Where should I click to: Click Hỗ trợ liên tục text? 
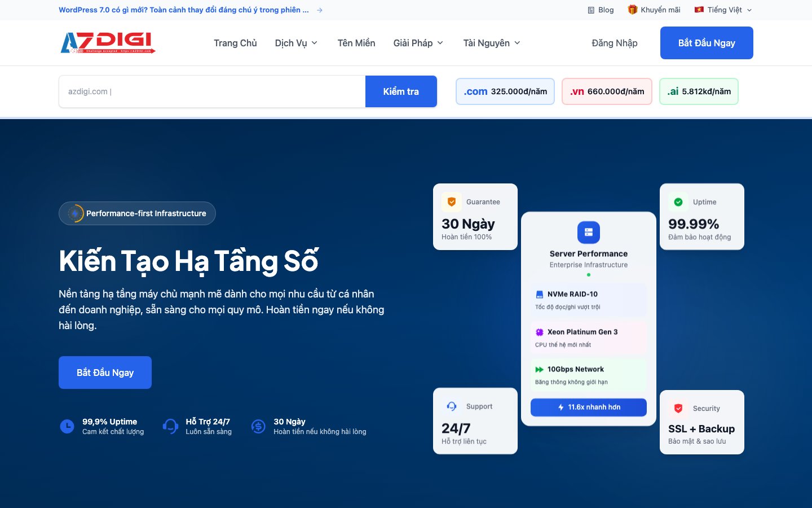pyautogui.click(x=464, y=441)
